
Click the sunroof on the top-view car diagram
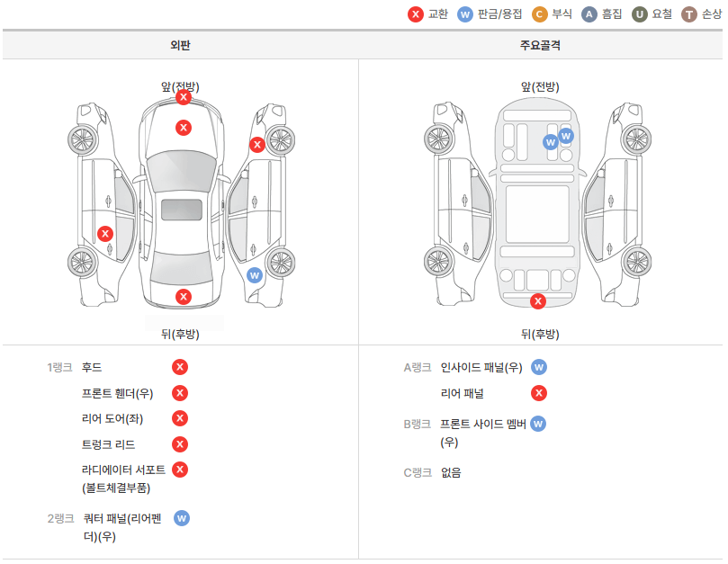coord(181,210)
